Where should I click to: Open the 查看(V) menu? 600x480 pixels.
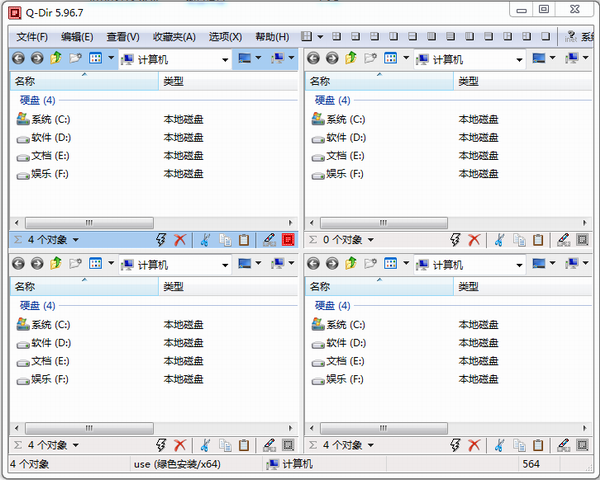pos(123,37)
